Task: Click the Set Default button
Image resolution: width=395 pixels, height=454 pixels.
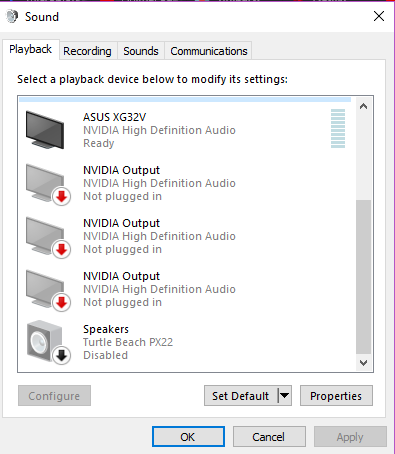Action: click(x=241, y=396)
